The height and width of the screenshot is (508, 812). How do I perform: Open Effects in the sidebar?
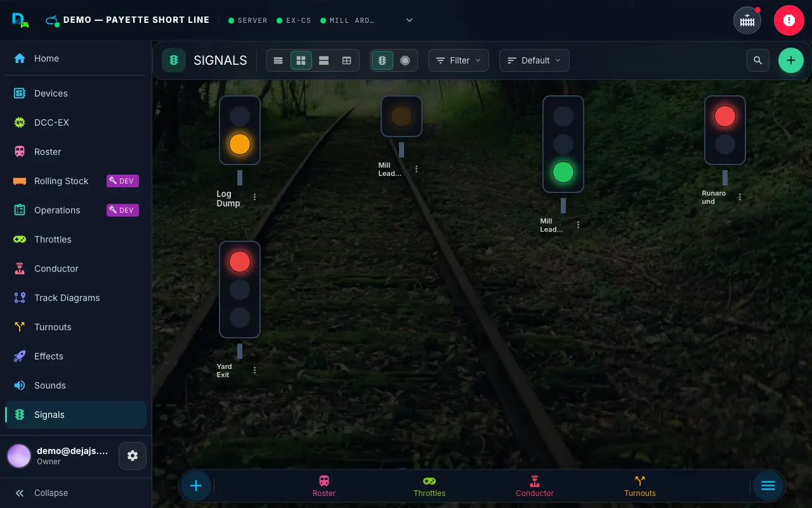tap(75, 356)
